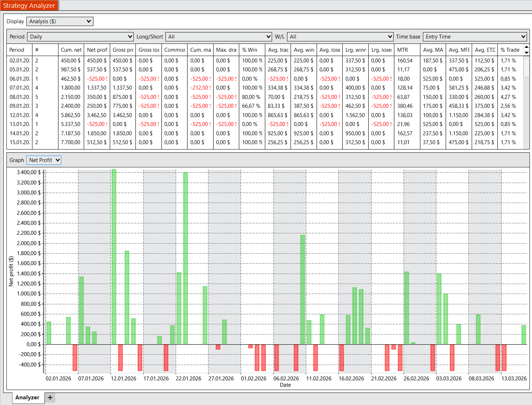Click the % Trade column header
Screen dimensions: 532x405
click(x=510, y=50)
